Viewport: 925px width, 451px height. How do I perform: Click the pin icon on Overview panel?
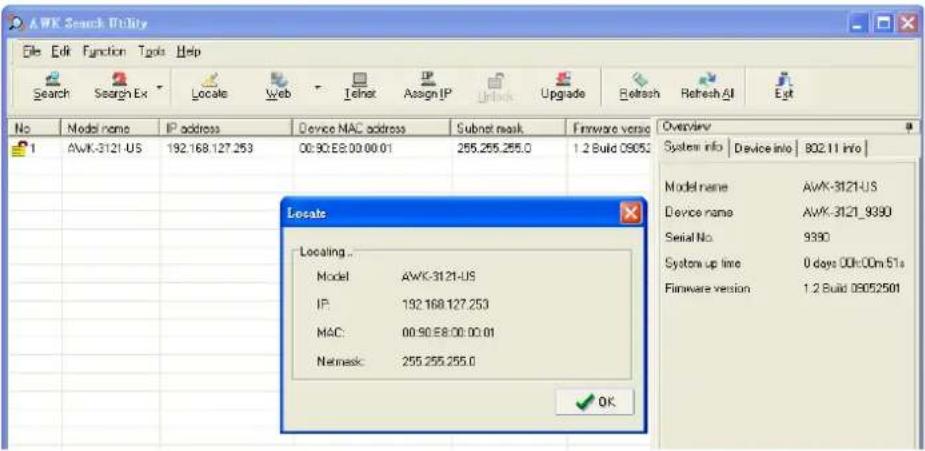click(x=910, y=126)
